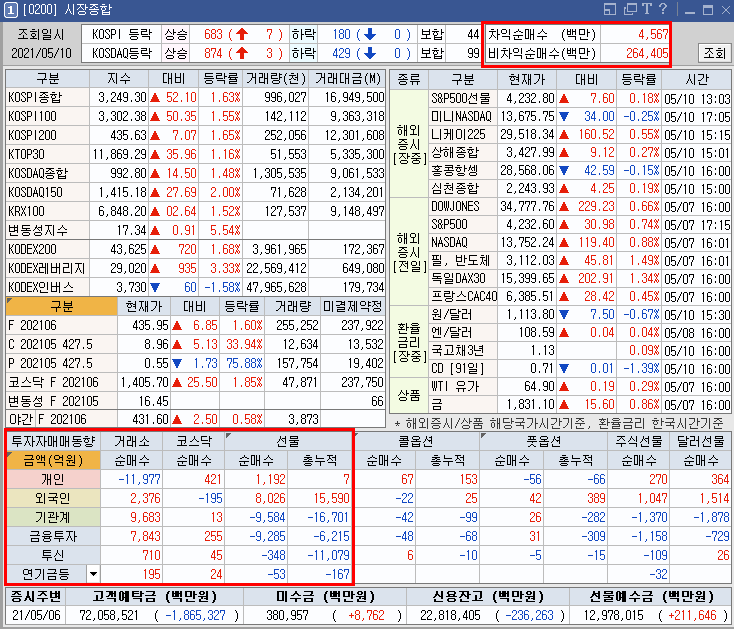Image resolution: width=734 pixels, height=629 pixels.
Task: Click the 개인 investor row label
Action: click(x=53, y=479)
